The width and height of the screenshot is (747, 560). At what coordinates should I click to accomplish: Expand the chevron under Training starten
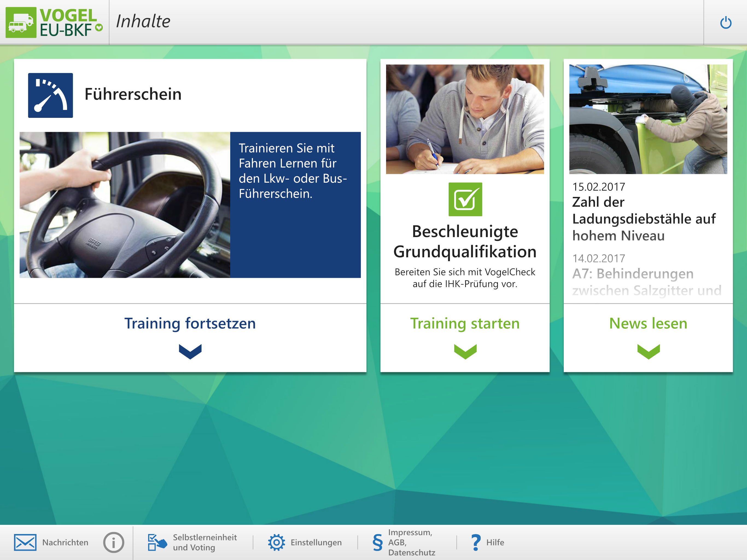(x=465, y=351)
